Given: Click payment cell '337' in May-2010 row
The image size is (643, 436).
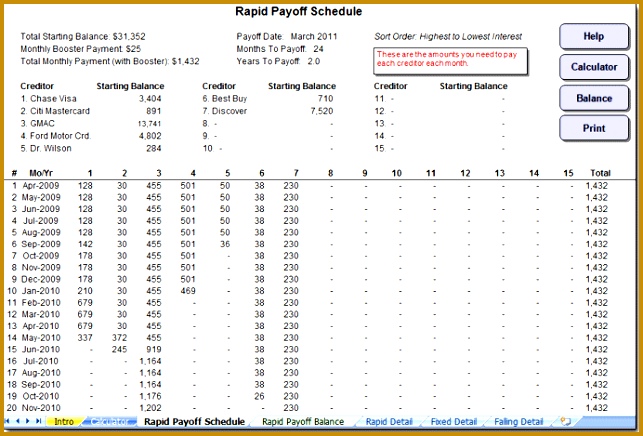Looking at the screenshot, I should tap(85, 338).
